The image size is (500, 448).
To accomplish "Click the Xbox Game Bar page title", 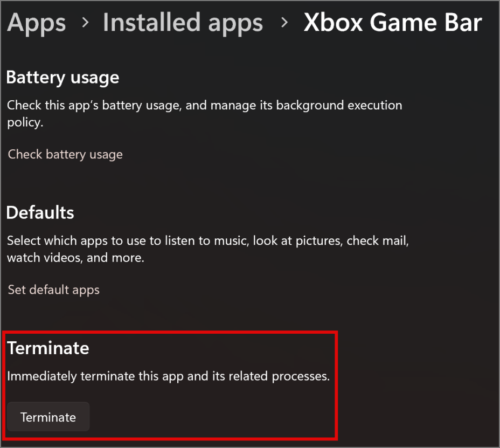I will 392,23.
